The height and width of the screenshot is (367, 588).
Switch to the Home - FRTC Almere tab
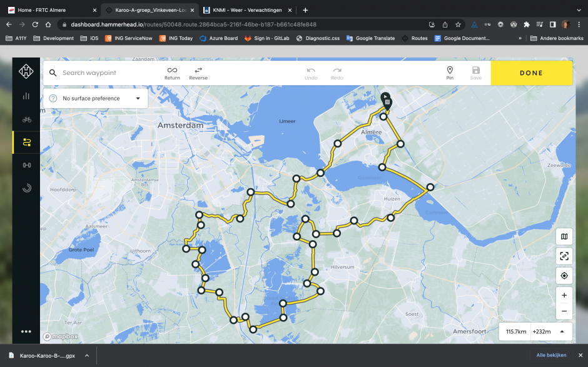pyautogui.click(x=50, y=10)
